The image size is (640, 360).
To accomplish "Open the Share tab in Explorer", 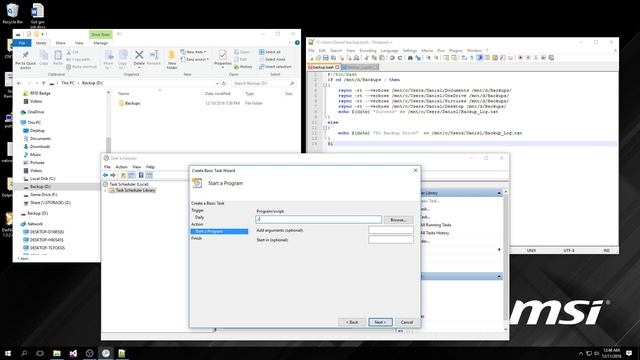I will 60,43.
